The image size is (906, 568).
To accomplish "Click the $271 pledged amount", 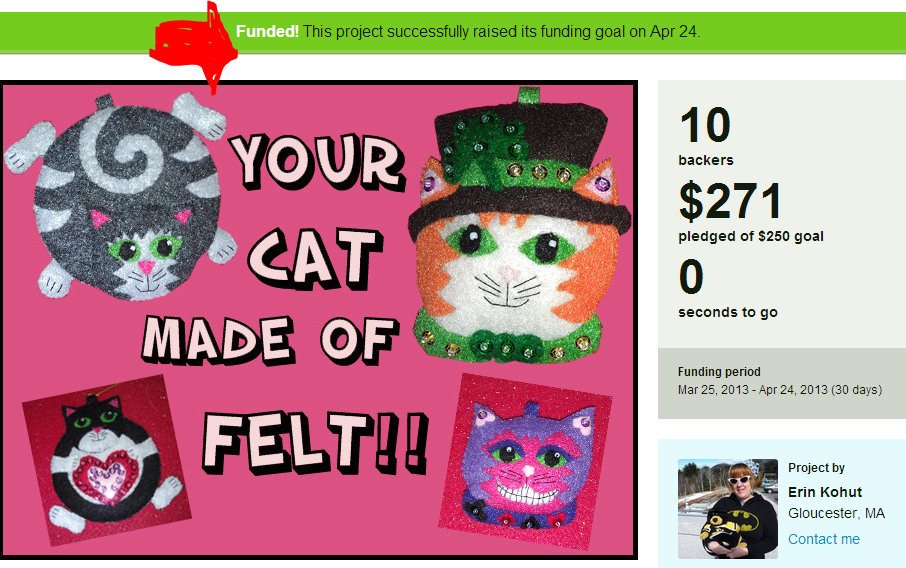I will [x=730, y=201].
